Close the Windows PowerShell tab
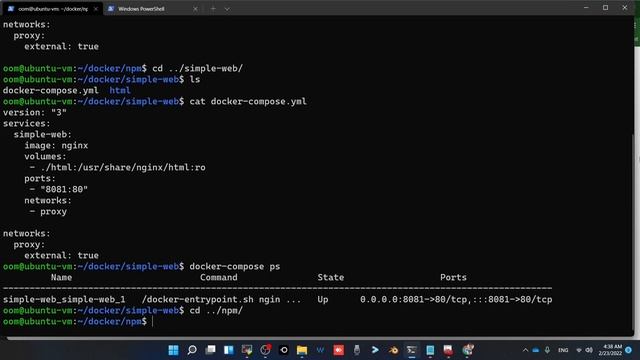Image resolution: width=640 pixels, height=360 pixels. coord(195,9)
